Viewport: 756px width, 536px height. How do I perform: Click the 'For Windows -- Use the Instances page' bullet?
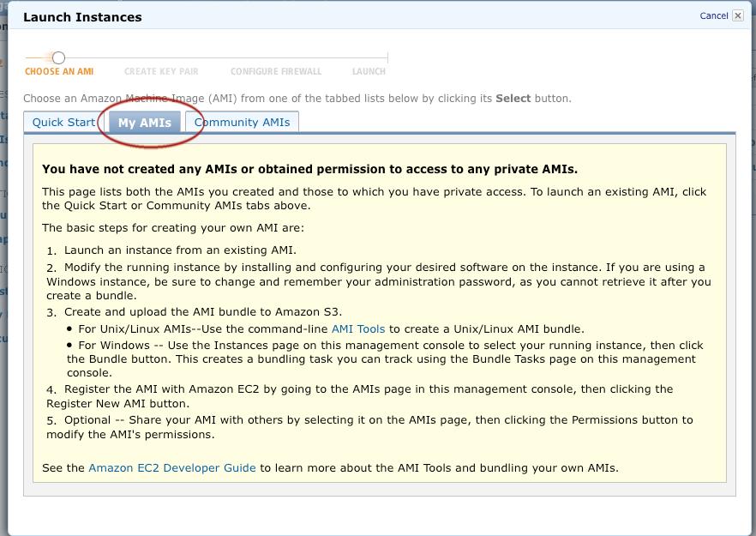point(385,359)
